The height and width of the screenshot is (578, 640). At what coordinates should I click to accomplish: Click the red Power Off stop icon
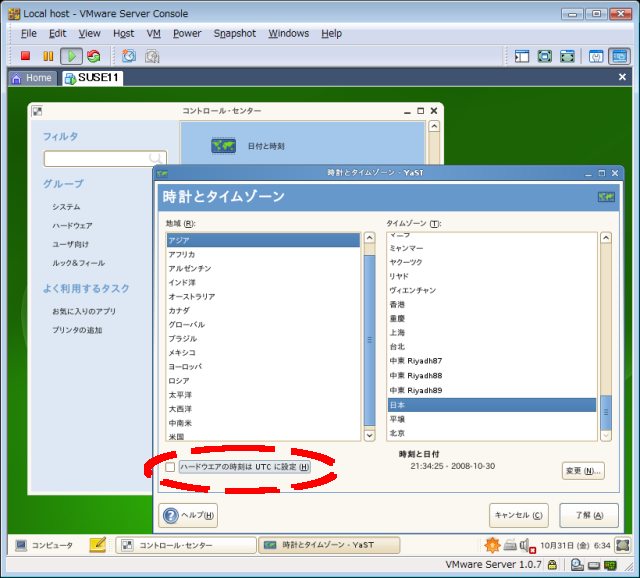coord(25,56)
